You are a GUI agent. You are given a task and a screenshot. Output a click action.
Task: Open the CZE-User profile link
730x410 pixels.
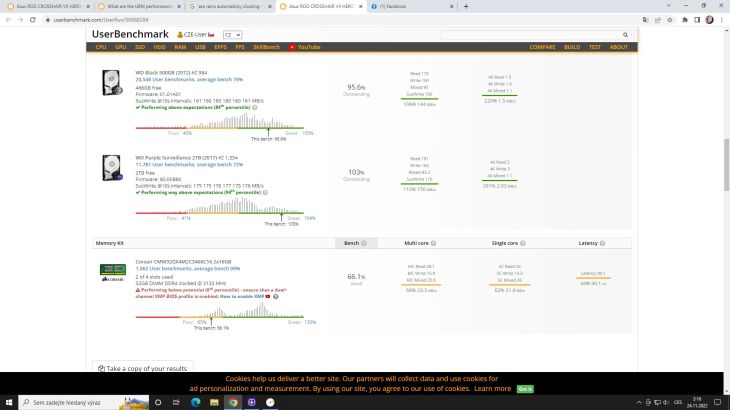[196, 35]
